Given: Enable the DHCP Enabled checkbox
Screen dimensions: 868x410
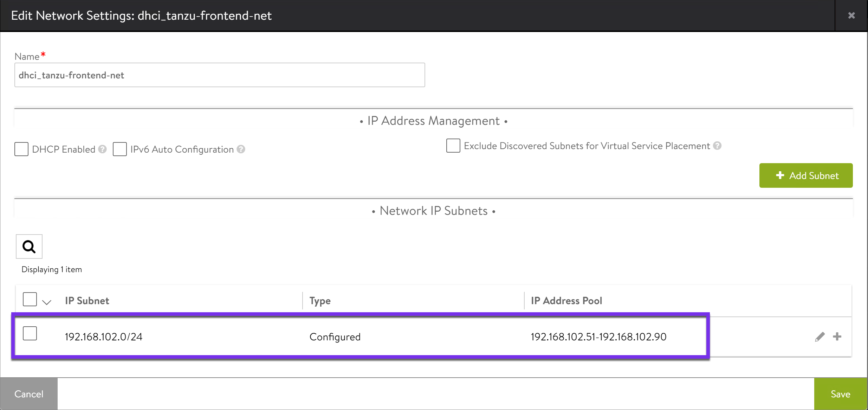Looking at the screenshot, I should point(21,149).
